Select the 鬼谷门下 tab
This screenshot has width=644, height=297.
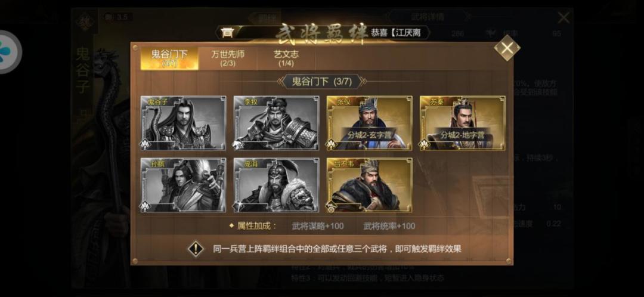169,58
